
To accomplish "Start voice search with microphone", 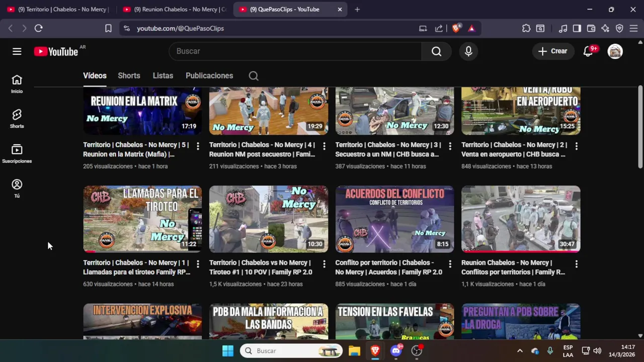I will pos(468,51).
